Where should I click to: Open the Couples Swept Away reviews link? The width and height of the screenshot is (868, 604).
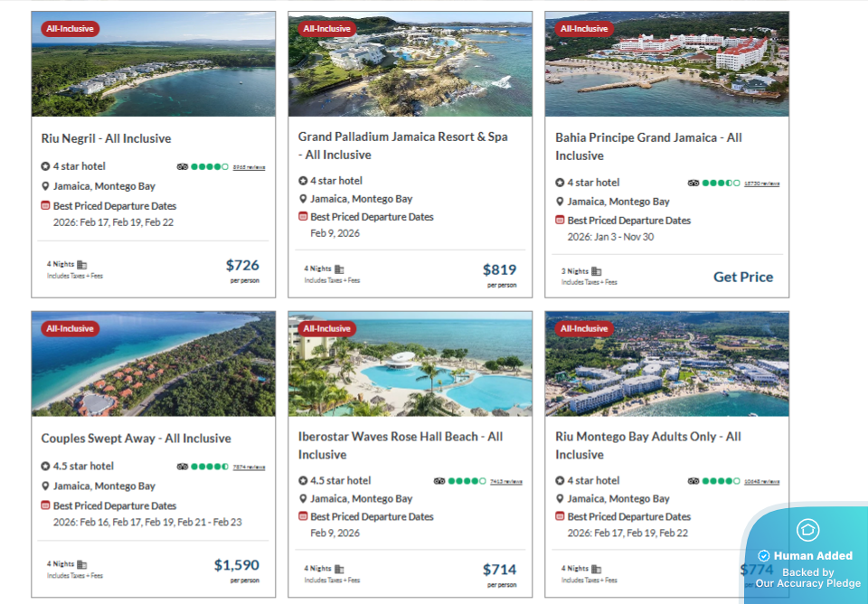point(249,467)
